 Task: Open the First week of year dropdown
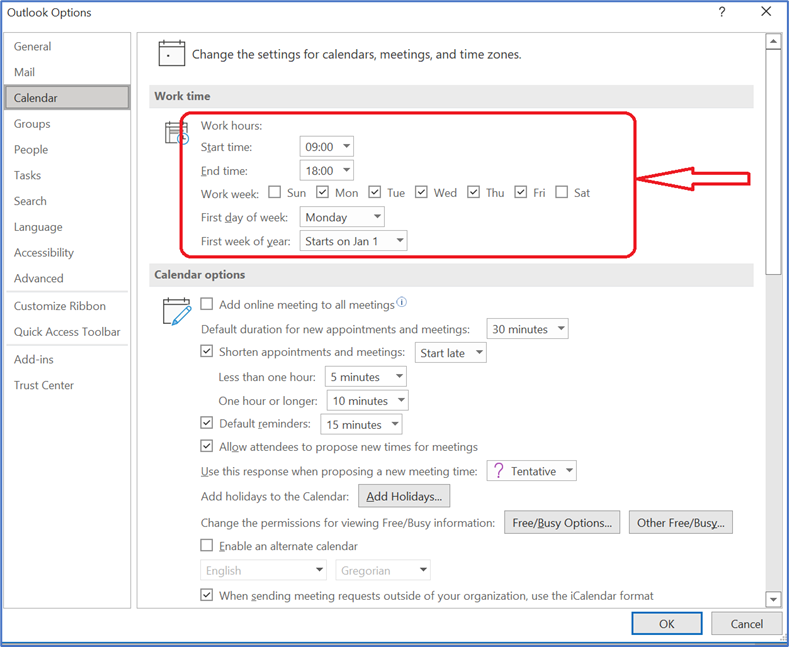(353, 241)
